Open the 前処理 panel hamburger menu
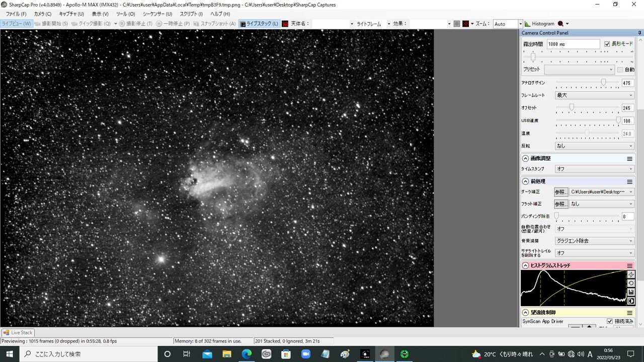Screen dimensions: 644x362 [629, 182]
